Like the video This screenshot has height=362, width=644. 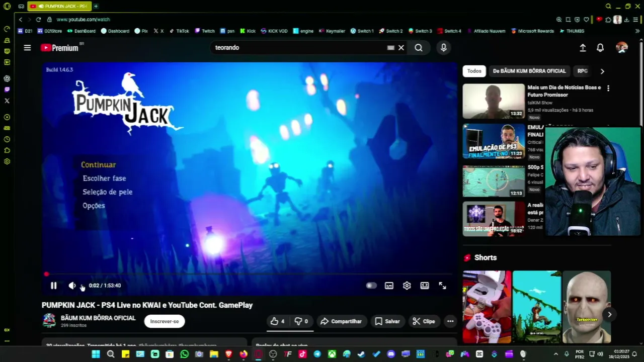278,321
